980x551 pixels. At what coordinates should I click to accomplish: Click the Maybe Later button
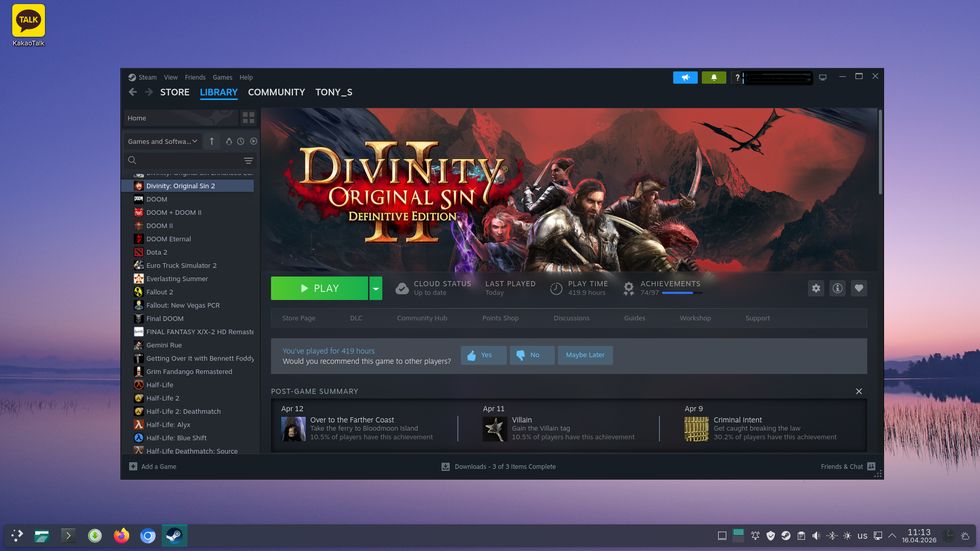pos(585,355)
